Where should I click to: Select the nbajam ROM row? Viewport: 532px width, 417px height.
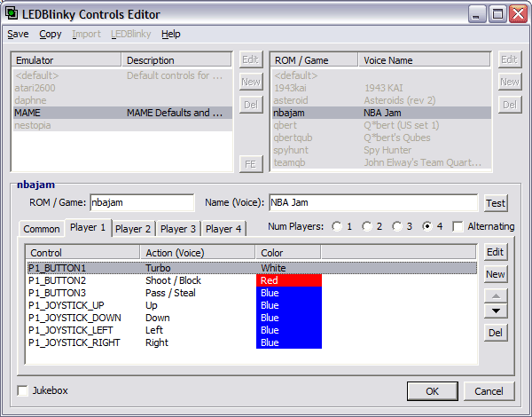pos(381,113)
